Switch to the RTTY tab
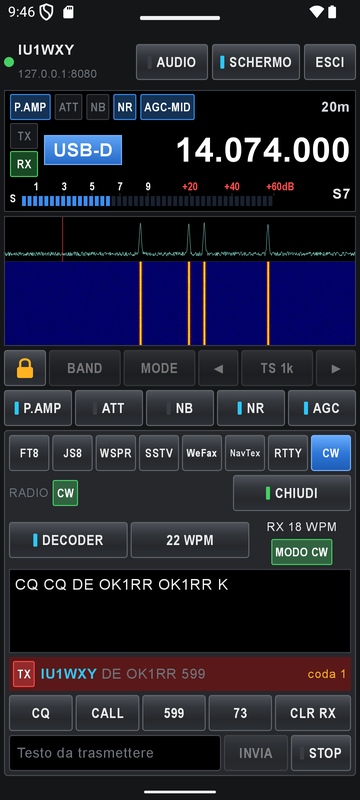Image resolution: width=360 pixels, height=800 pixels. pyautogui.click(x=288, y=453)
